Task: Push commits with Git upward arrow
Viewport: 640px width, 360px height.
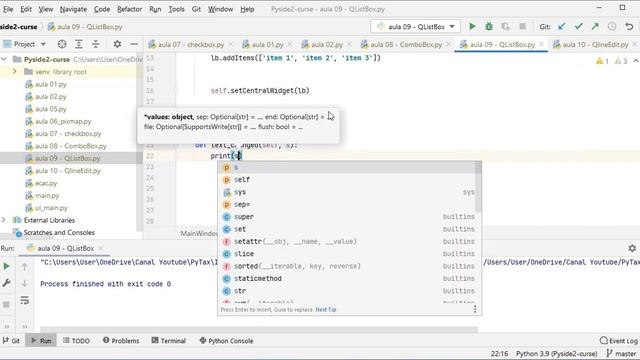Action: [595, 27]
